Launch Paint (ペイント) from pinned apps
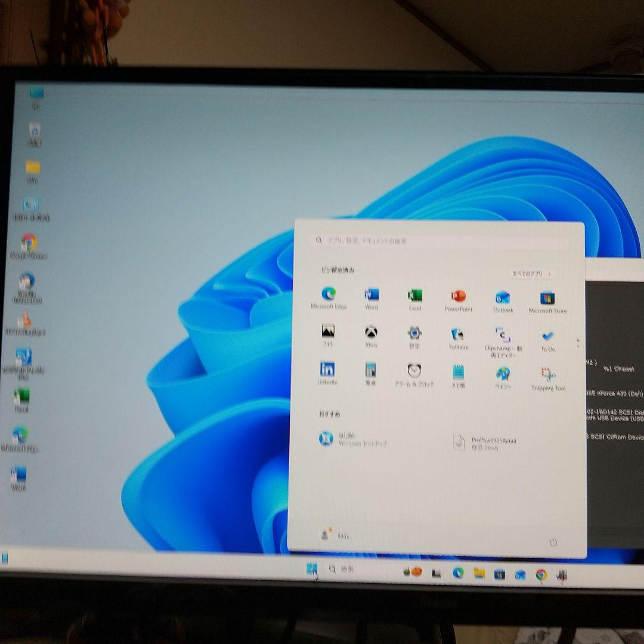 pos(503,378)
